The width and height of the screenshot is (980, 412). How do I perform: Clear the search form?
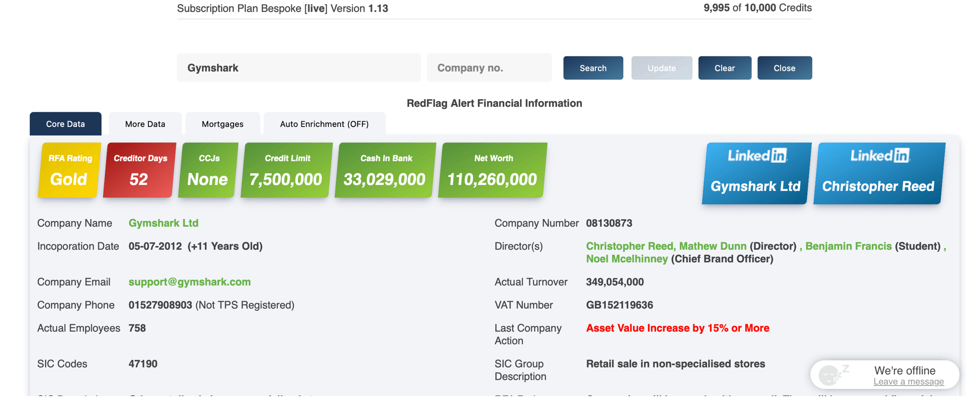tap(724, 68)
